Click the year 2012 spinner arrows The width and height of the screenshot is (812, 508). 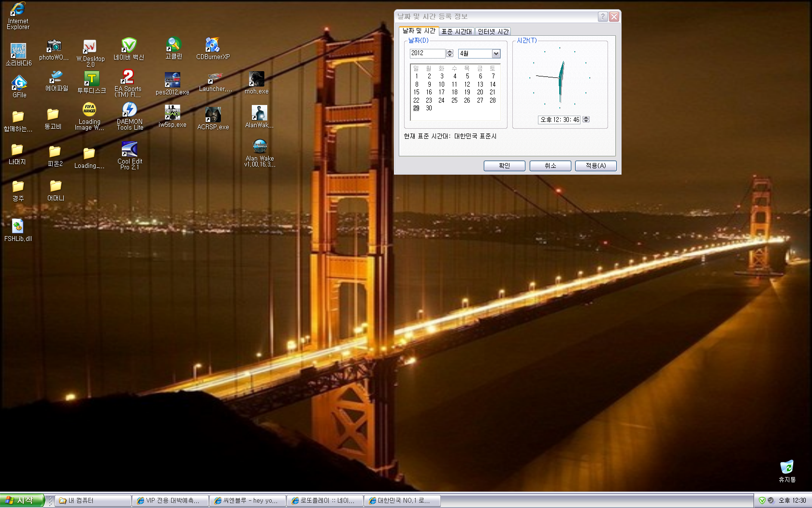coord(450,53)
